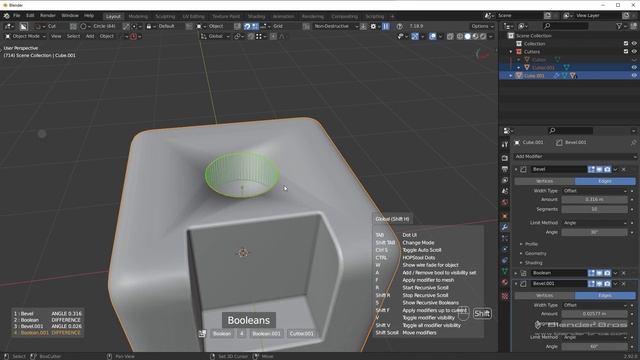The height and width of the screenshot is (360, 640).
Task: Uncheck the Collection exclude checkbox
Action: 626,44
